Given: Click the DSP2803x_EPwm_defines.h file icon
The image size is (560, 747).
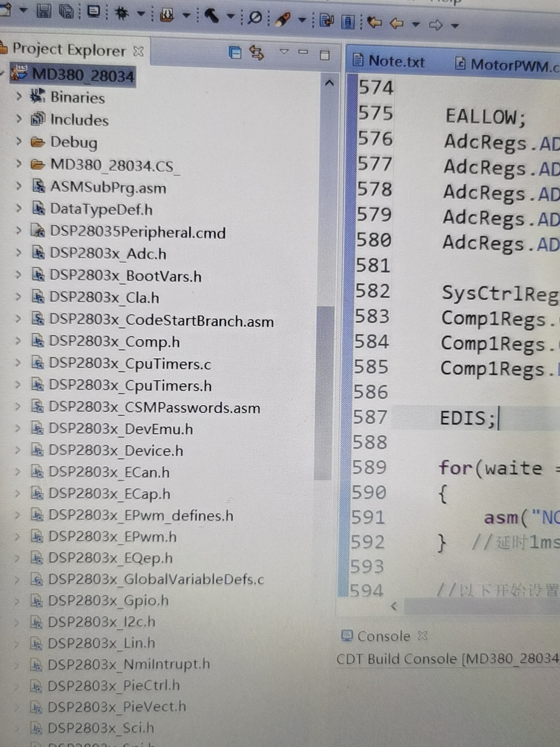Looking at the screenshot, I should point(37,515).
